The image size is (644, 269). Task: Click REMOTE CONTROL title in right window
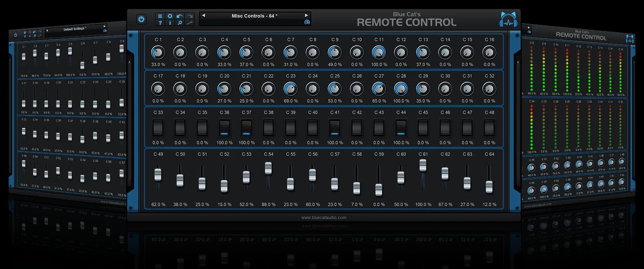pyautogui.click(x=581, y=36)
